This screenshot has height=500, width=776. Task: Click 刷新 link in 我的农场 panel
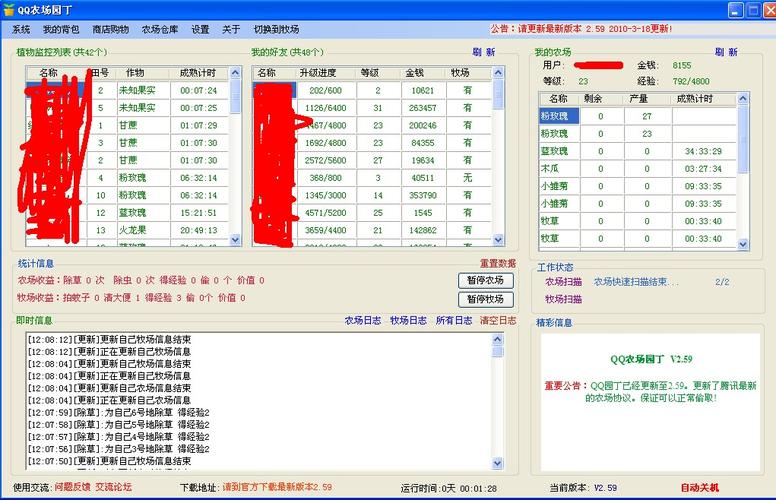tap(726, 52)
